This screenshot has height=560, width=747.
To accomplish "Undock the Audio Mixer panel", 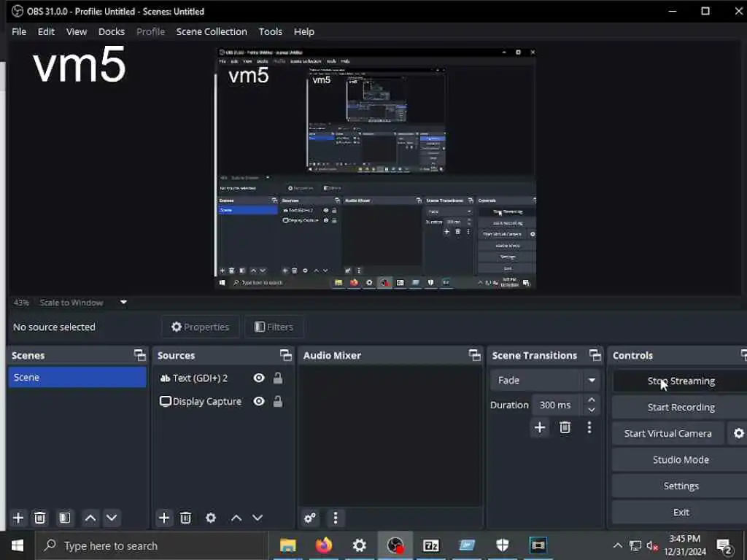I will 474,355.
